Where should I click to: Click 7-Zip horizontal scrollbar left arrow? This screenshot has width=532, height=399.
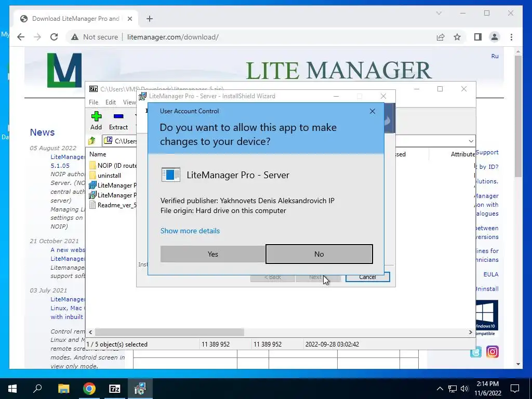pos(90,332)
